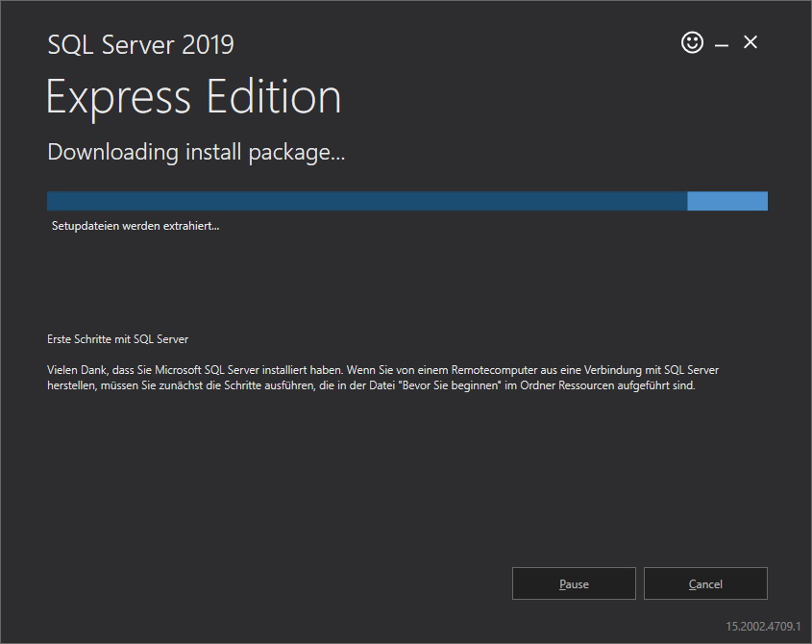
Task: Cancel the installation
Action: pos(705,583)
